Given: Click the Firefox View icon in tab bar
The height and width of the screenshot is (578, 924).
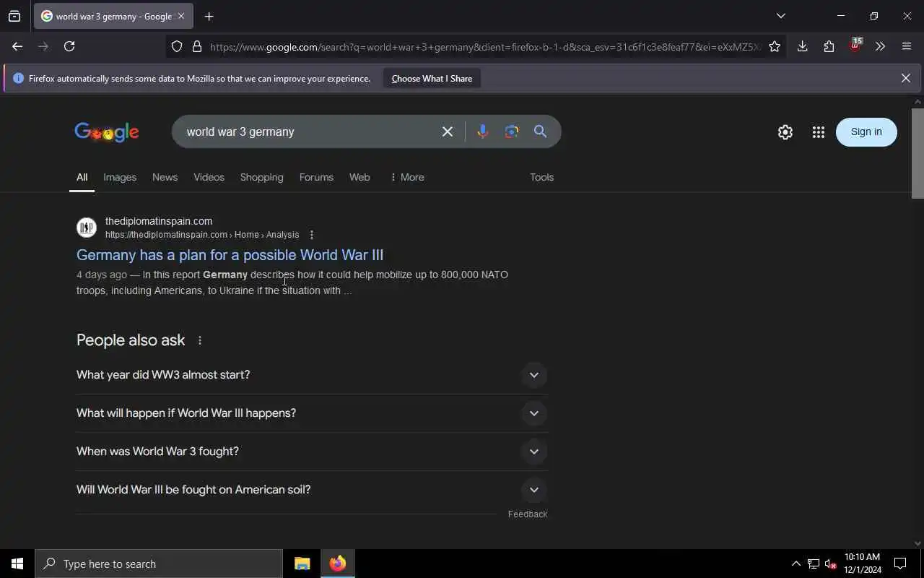Looking at the screenshot, I should tap(14, 16).
